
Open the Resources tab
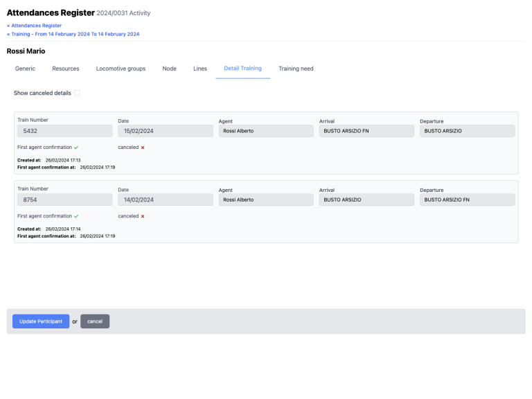click(x=66, y=69)
